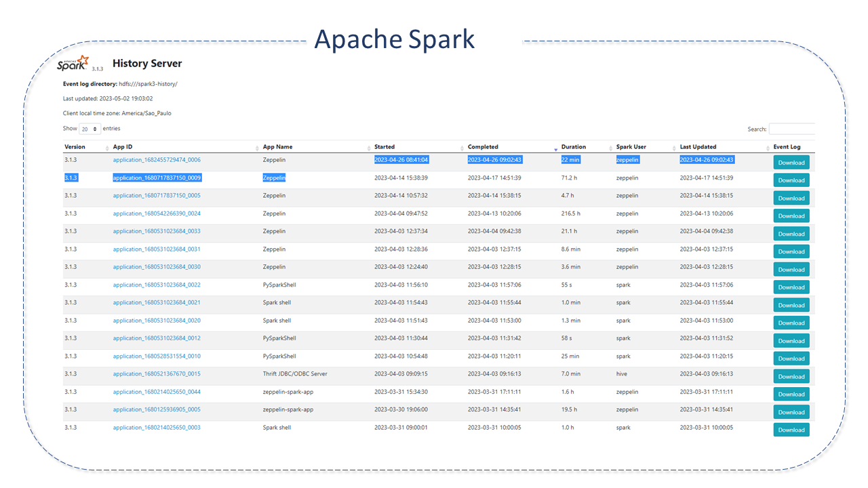
Task: Click started time 2023-03-30 19:06:00
Action: click(401, 409)
